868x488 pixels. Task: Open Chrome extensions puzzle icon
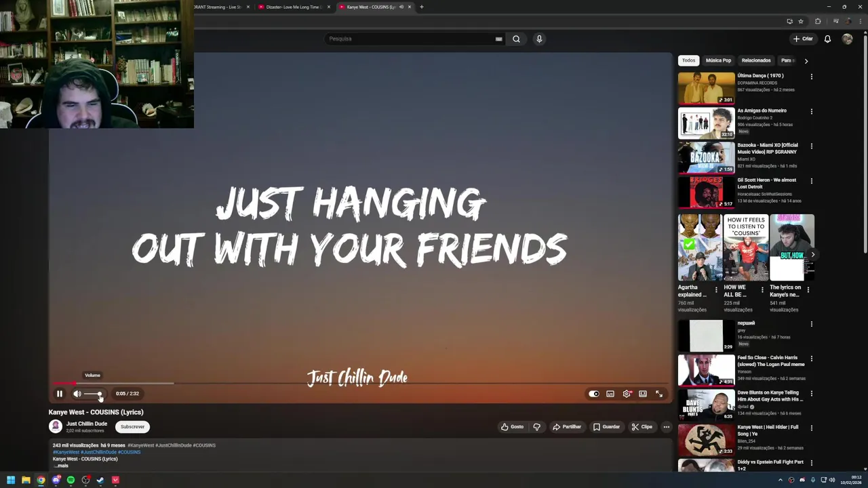point(818,22)
